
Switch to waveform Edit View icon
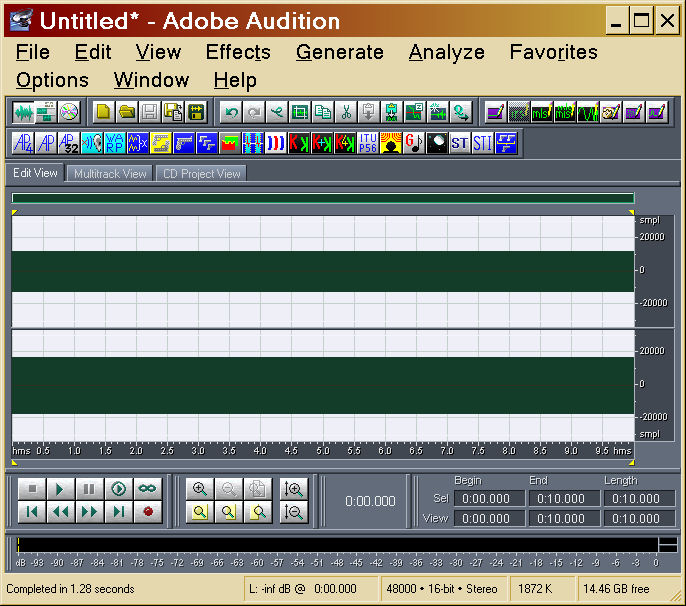[23, 112]
